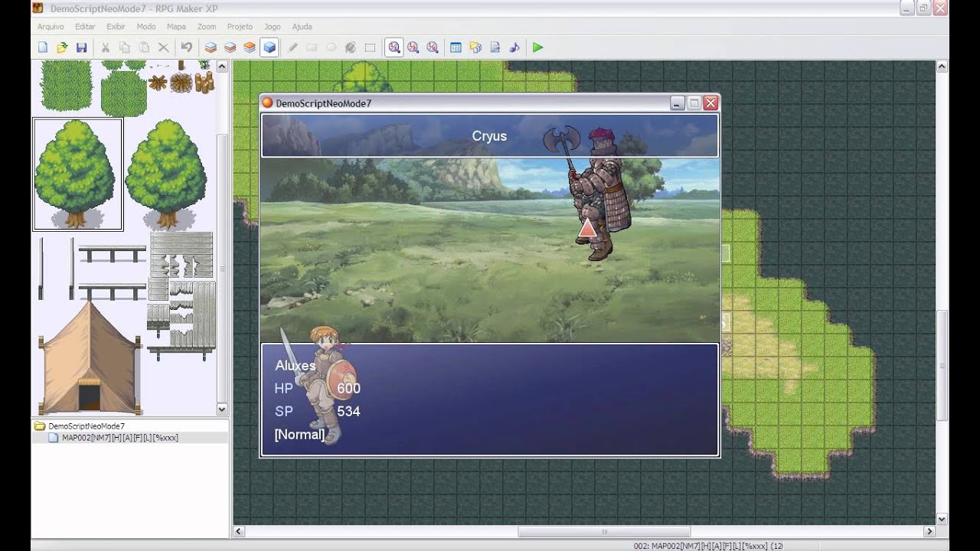Select MAP002[NM7] in the map tree

tap(119, 438)
